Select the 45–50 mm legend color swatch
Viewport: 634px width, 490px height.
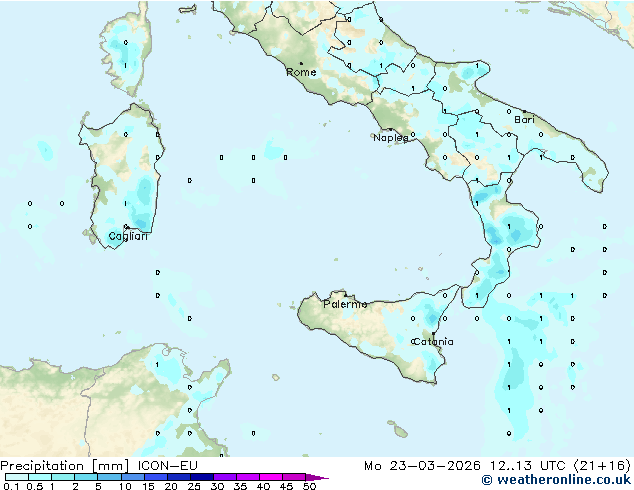click(294, 477)
